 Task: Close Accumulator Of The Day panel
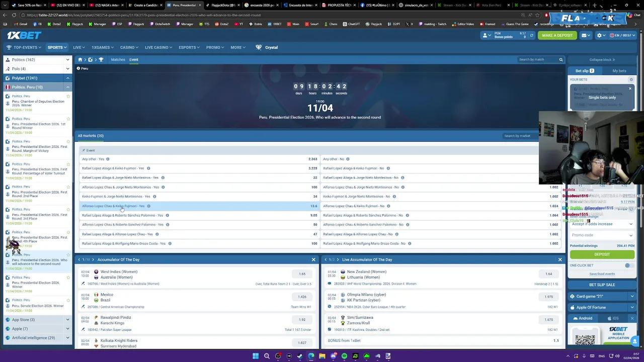point(313,259)
